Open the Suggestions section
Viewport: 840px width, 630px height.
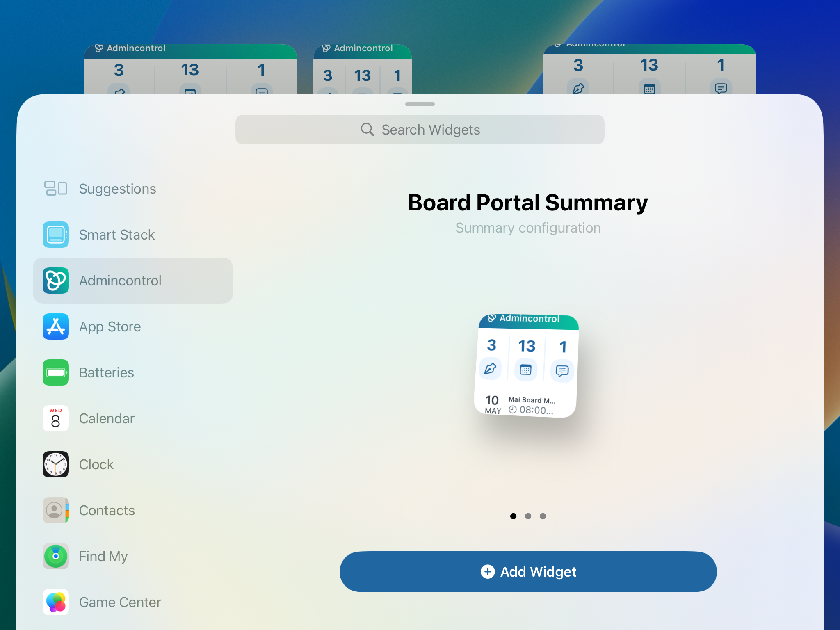tap(133, 189)
